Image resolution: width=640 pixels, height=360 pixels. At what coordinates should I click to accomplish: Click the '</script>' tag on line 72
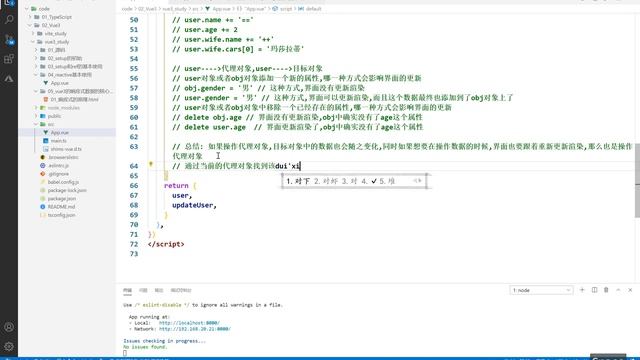click(166, 244)
